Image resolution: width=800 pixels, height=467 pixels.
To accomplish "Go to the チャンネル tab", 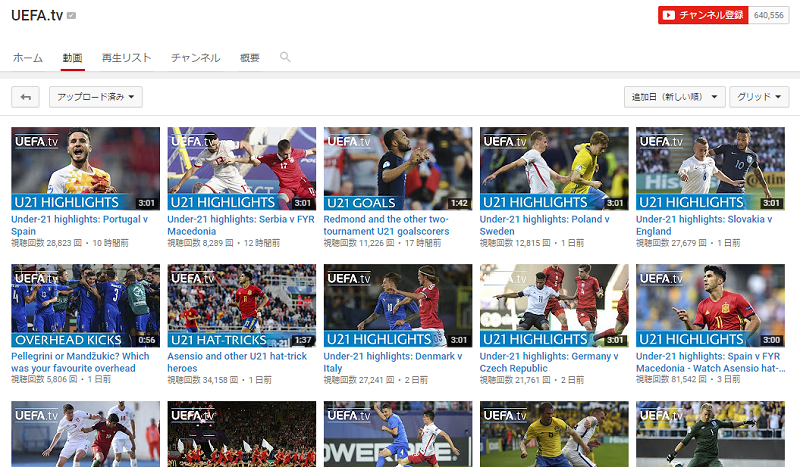I will coord(195,58).
